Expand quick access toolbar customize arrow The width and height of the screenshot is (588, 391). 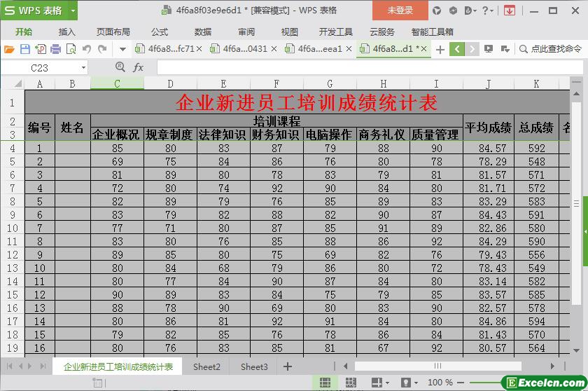(122, 49)
